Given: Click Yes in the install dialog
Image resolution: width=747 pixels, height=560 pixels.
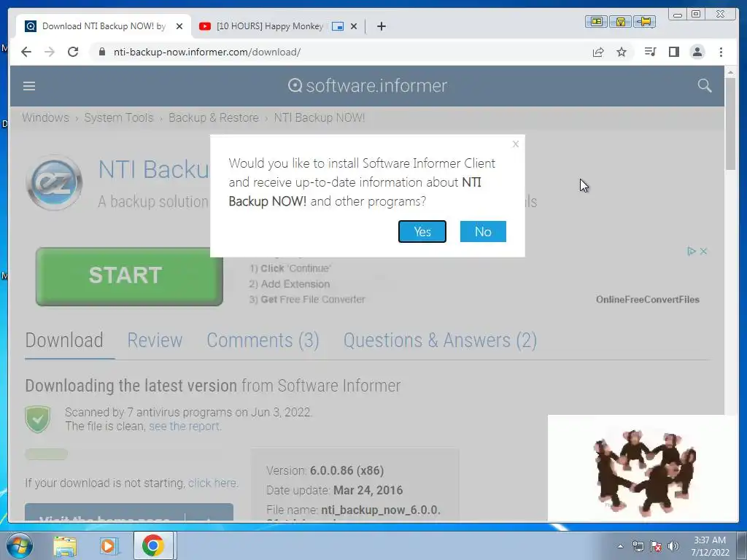Looking at the screenshot, I should click(422, 231).
